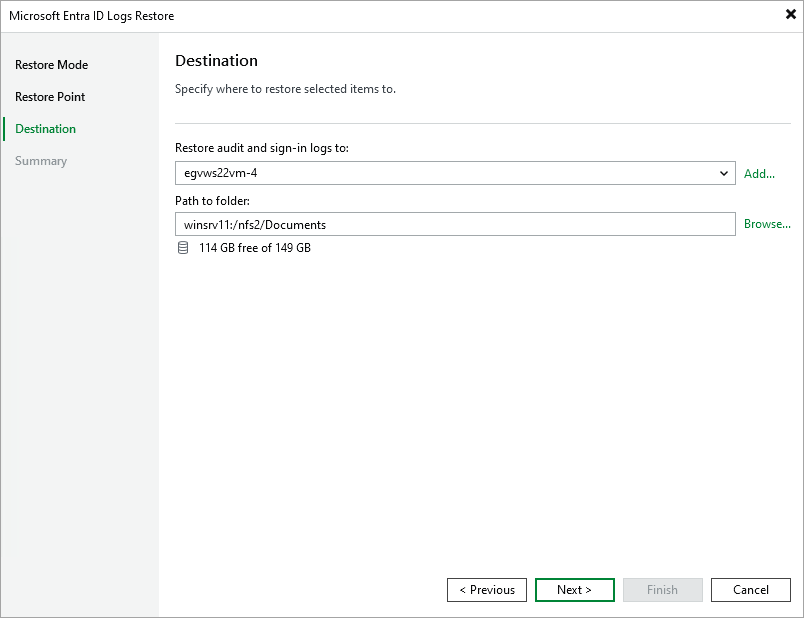804x618 pixels.
Task: Click the Browse... link for folder selection
Action: 766,224
